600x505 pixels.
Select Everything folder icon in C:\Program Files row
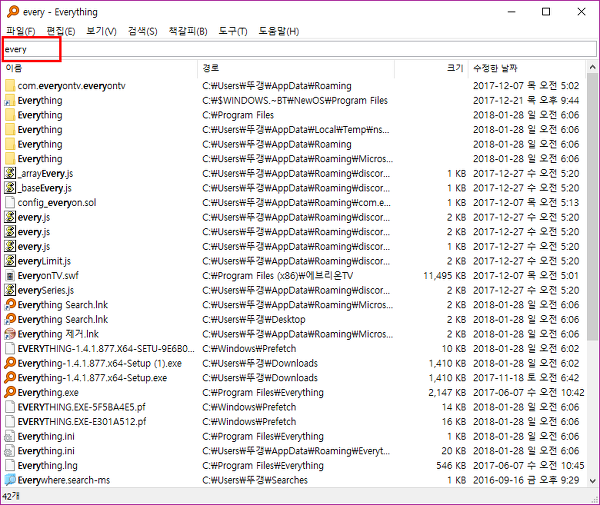[x=10, y=115]
